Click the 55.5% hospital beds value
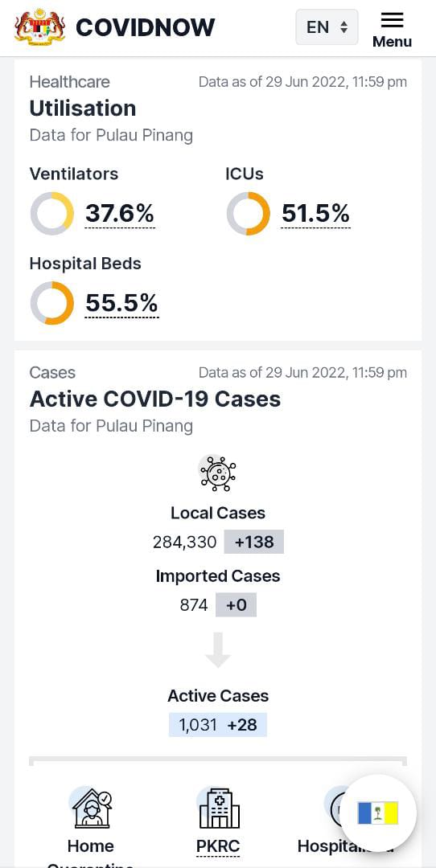Viewport: 436px width, 868px height. (x=122, y=303)
